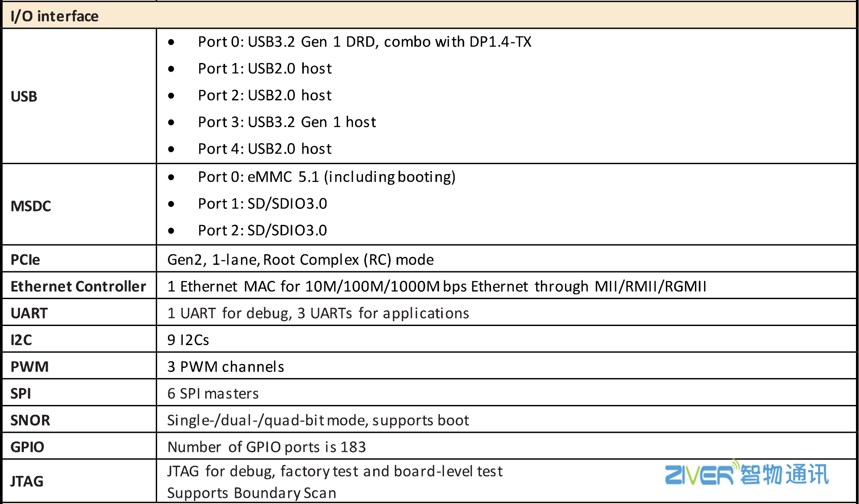Click the I/O interface table header
The width and height of the screenshot is (859, 504).
55,16
